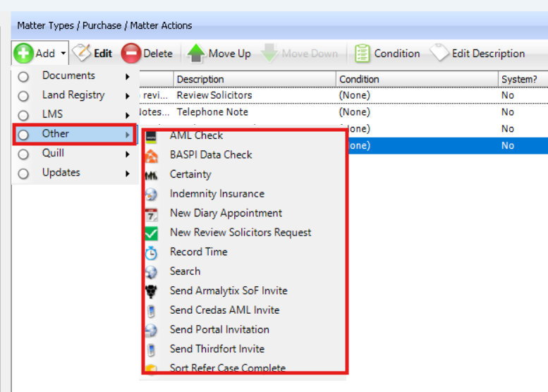Click the Search globe icon

pos(151,272)
